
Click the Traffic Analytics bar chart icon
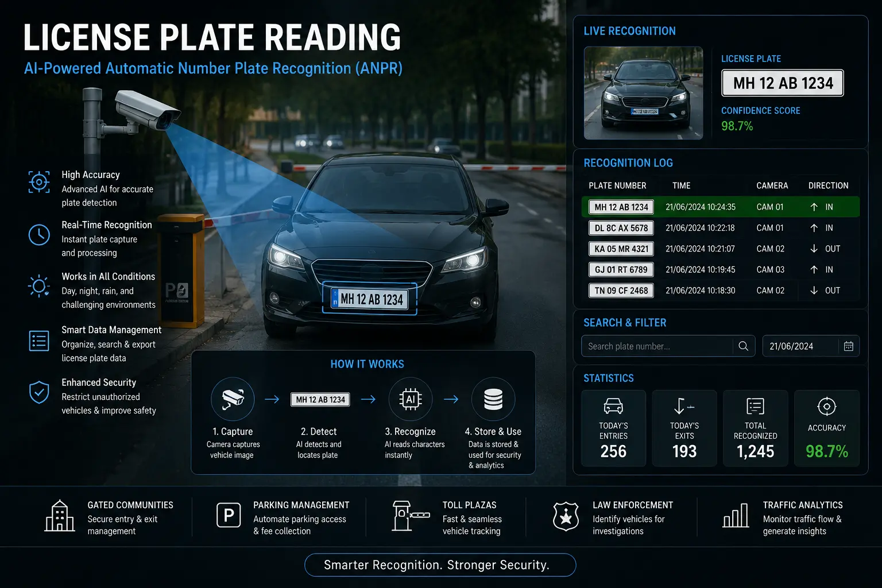point(736,515)
